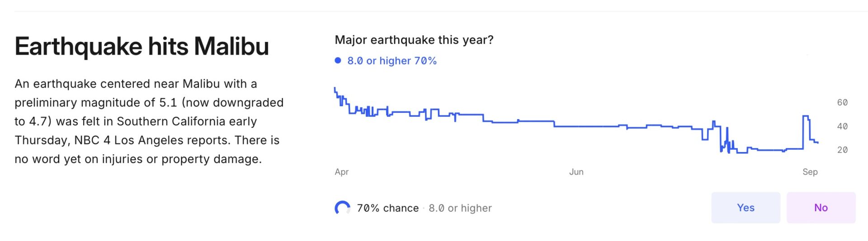Screen dimensions: 868x241
Task: Click the 60 value on the chart axis
Action: [x=842, y=102]
